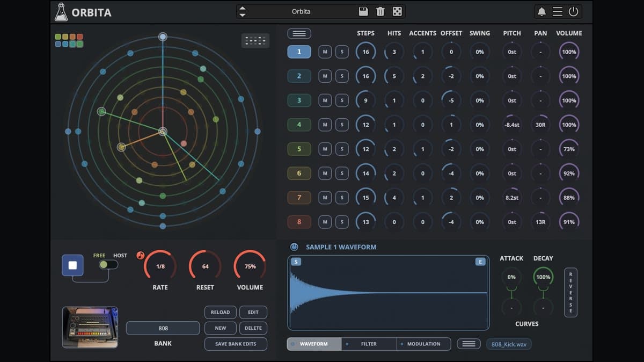The height and width of the screenshot is (362, 644).
Task: Randomize preset with the dice icon
Action: point(397,11)
